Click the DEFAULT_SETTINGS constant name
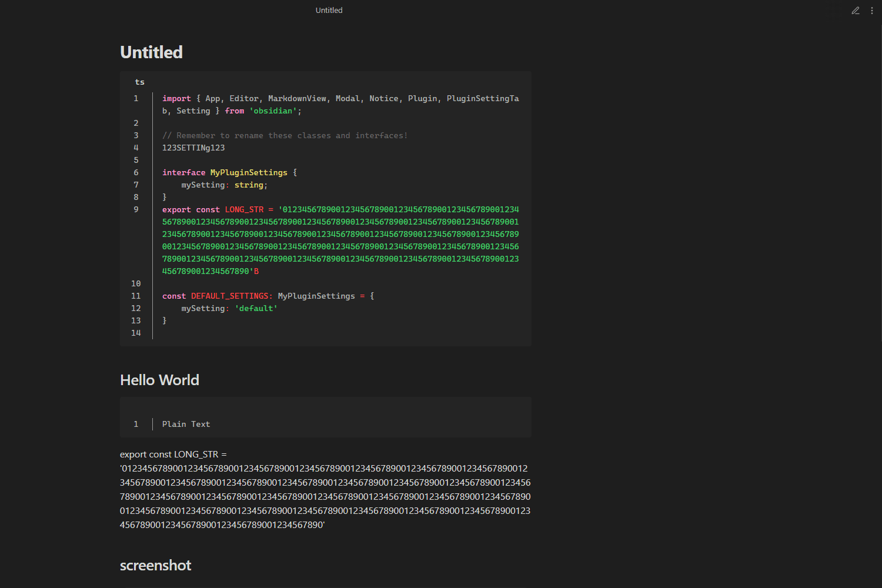Screen dimensions: 882x588 coord(230,296)
